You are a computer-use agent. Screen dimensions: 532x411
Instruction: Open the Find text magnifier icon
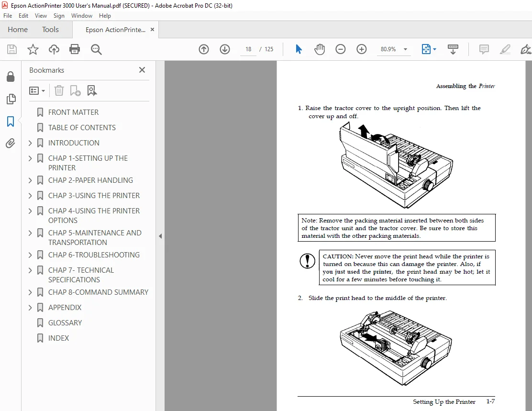96,49
